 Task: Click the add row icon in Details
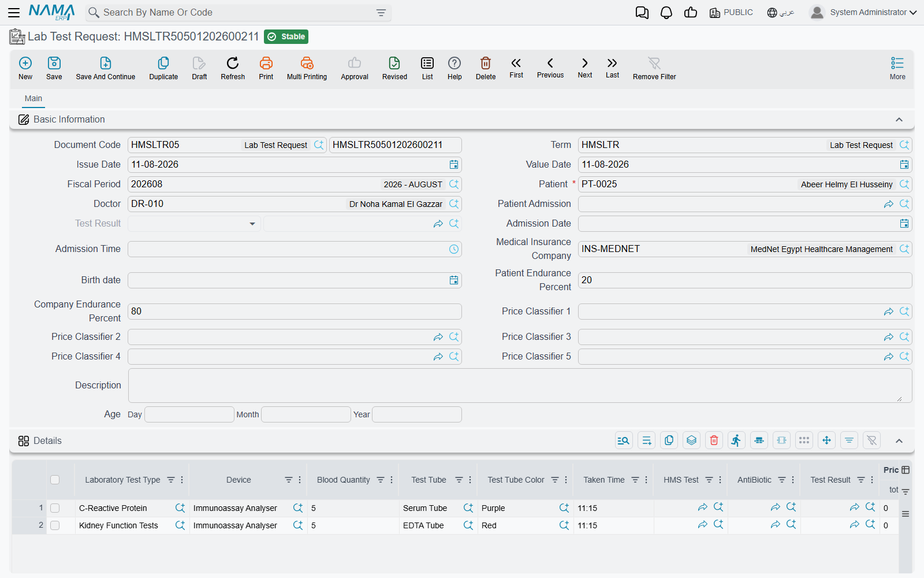[x=646, y=440]
